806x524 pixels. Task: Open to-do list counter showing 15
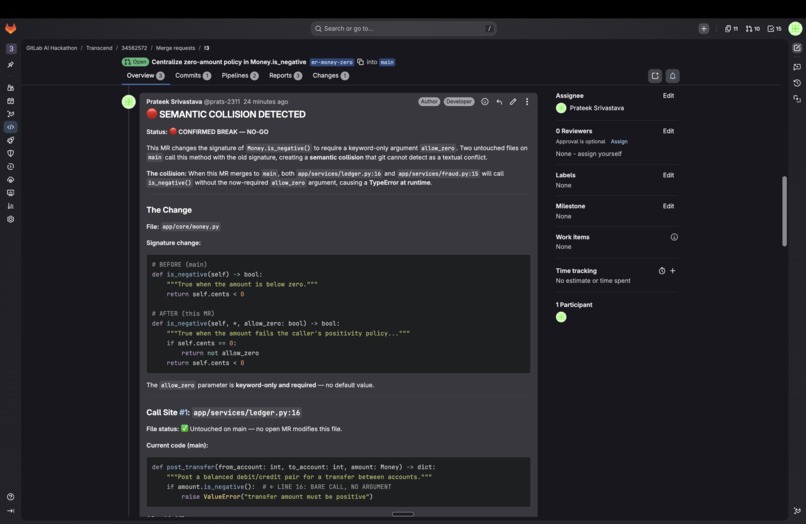pos(774,29)
